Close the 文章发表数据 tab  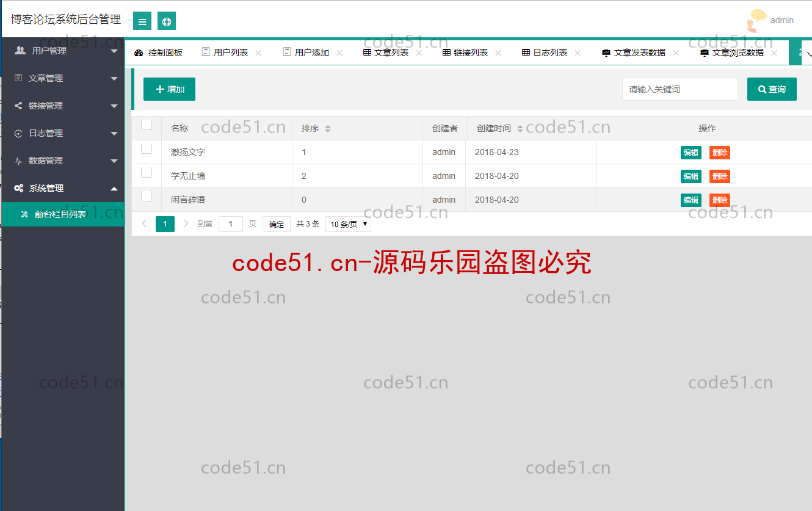pyautogui.click(x=676, y=53)
